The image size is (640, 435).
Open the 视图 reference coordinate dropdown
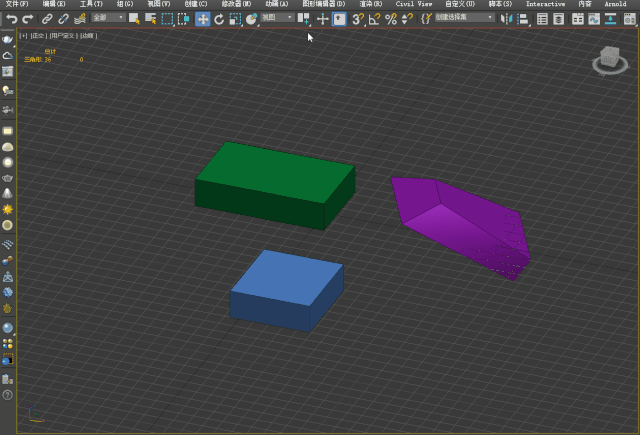click(x=277, y=18)
